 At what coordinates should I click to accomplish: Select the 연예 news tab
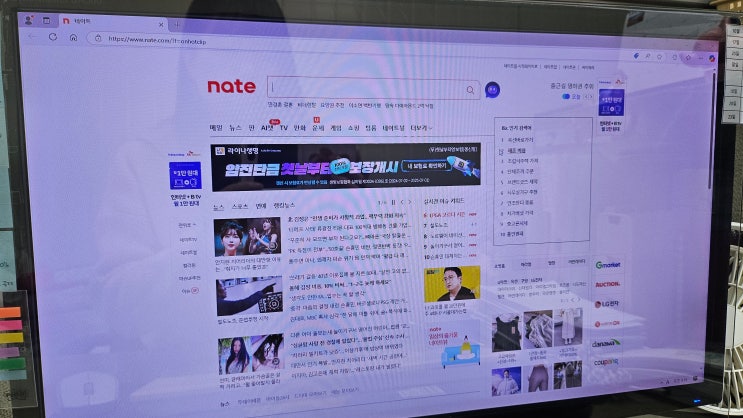(x=261, y=206)
